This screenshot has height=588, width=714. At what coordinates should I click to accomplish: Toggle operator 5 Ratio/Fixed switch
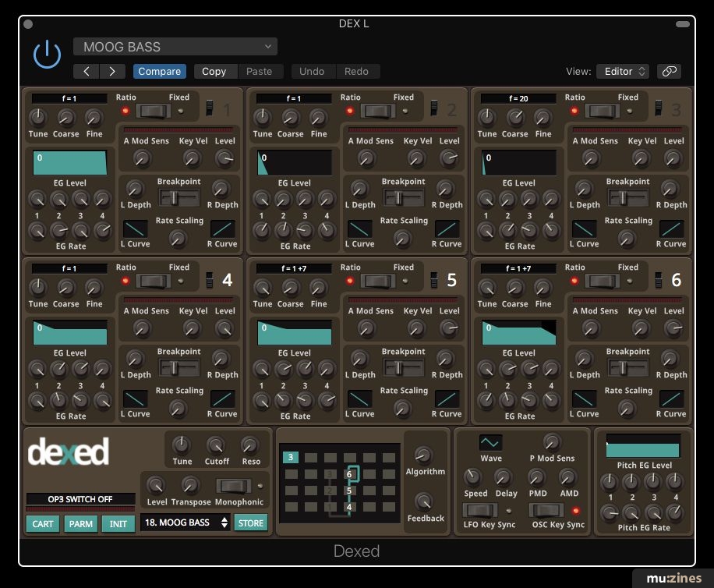click(378, 281)
